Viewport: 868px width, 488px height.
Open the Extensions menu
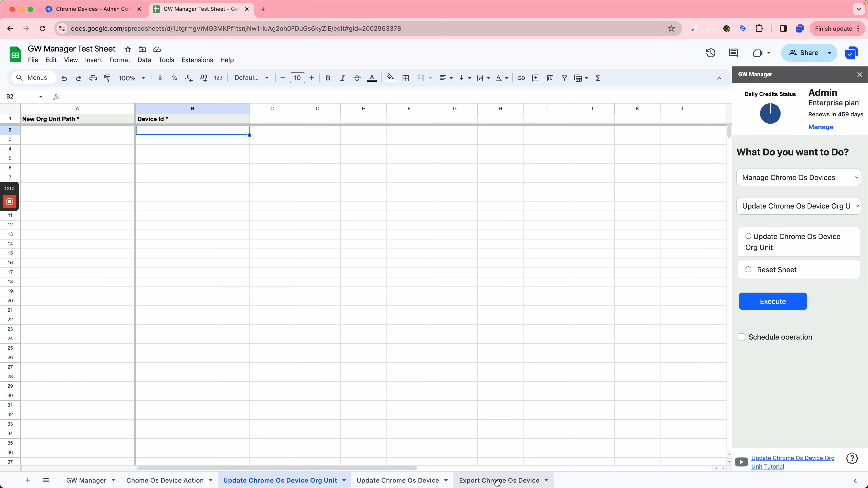[x=197, y=60]
